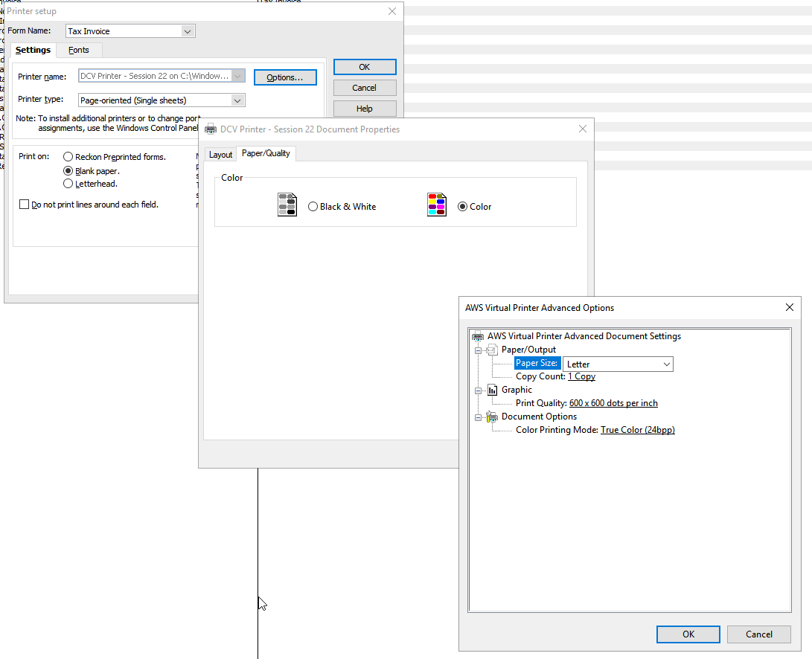Click the Options... button
The width and height of the screenshot is (812, 659).
285,77
